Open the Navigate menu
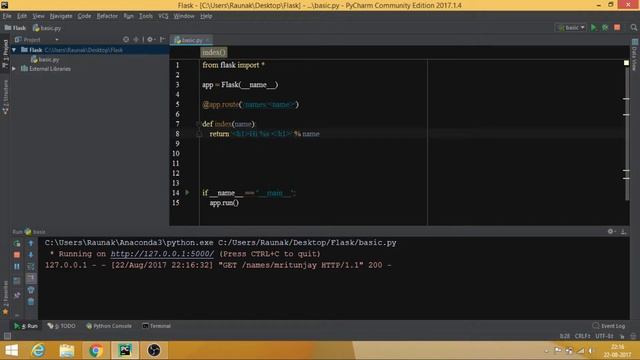 61,16
